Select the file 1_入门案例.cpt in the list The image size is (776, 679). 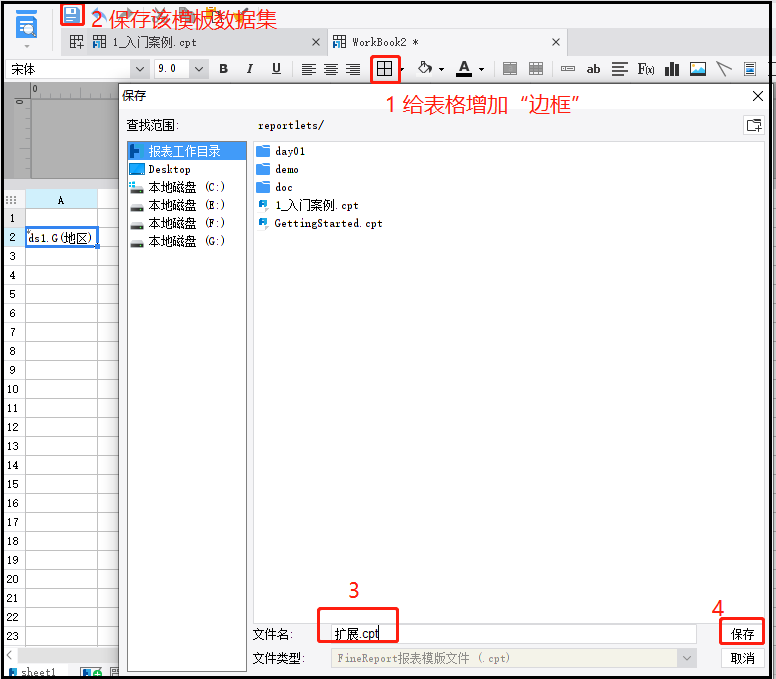point(308,205)
